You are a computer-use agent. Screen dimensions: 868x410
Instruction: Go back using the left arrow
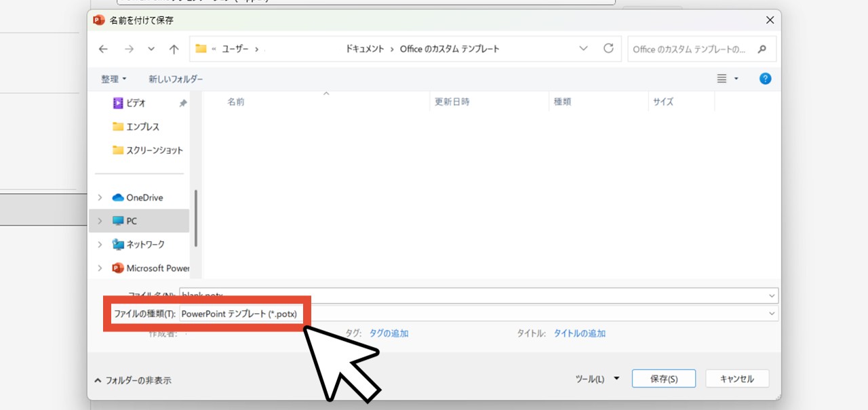tap(103, 49)
